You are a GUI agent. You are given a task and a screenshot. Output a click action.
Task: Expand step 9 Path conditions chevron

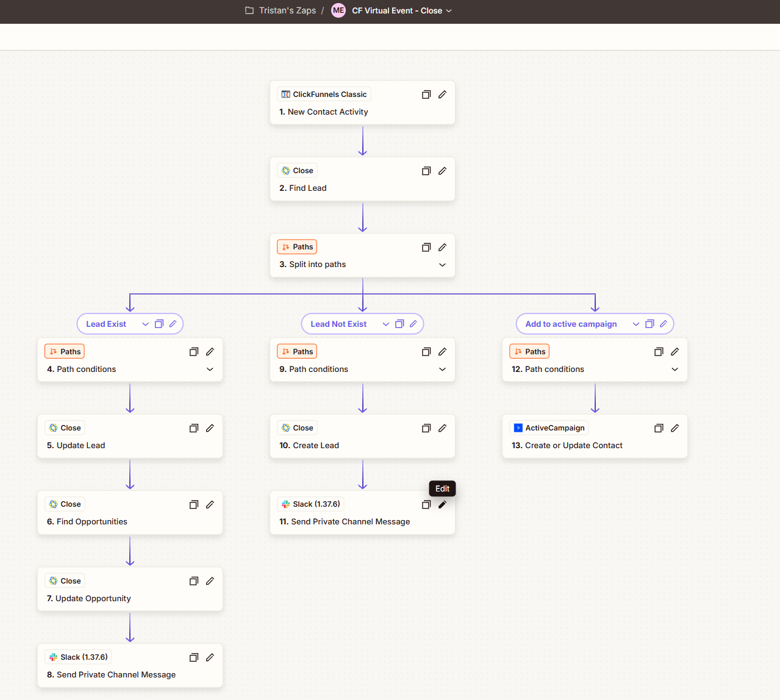coord(442,370)
